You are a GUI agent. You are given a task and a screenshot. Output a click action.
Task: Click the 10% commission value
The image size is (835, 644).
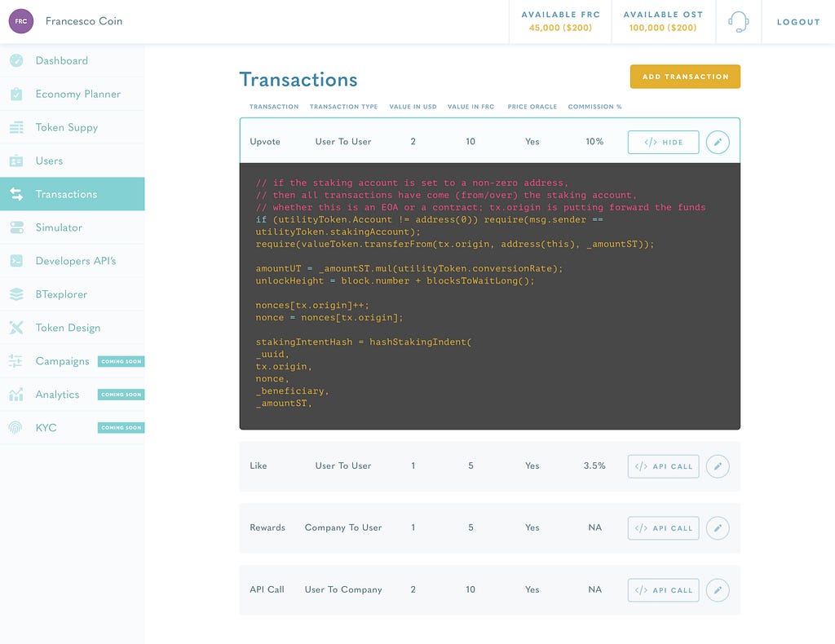(594, 142)
